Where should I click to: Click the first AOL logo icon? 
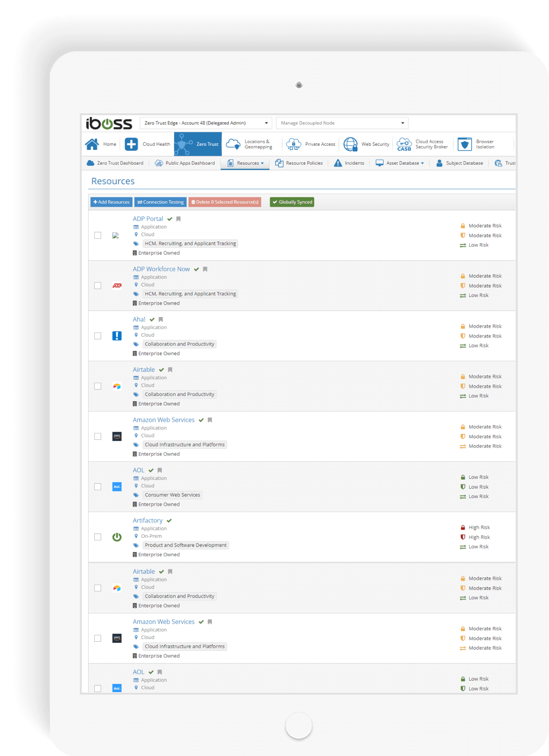coord(117,487)
